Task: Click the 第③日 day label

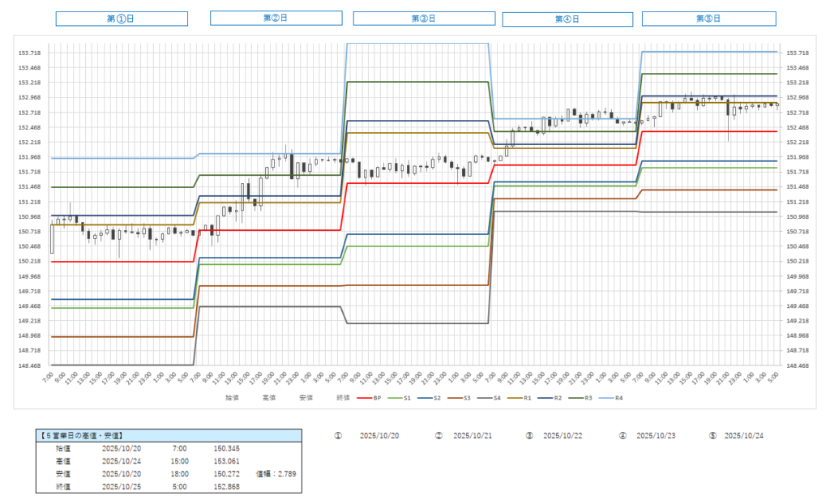Action: [x=422, y=19]
